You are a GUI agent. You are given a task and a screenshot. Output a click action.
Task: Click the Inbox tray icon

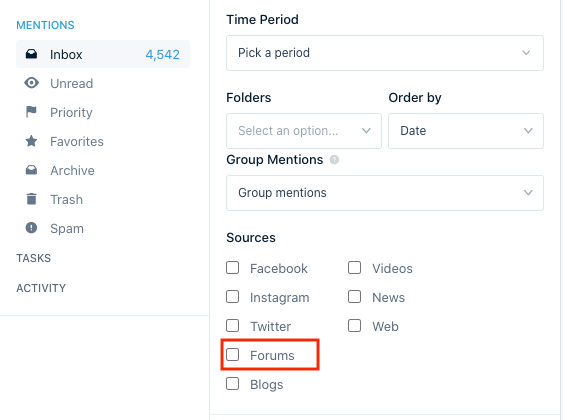click(31, 54)
